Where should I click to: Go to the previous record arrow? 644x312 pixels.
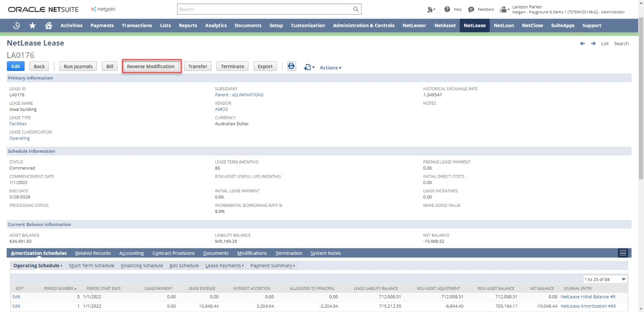[582, 44]
